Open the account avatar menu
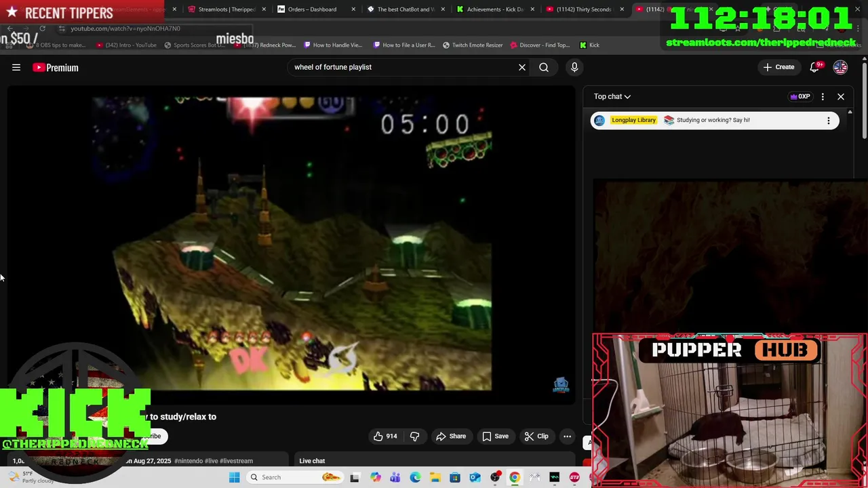This screenshot has height=488, width=868. tap(840, 67)
